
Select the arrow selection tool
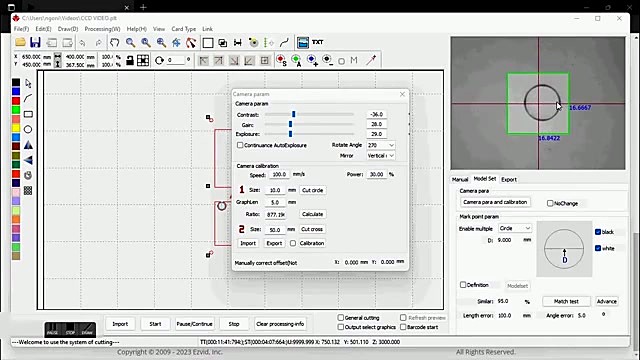click(28, 83)
